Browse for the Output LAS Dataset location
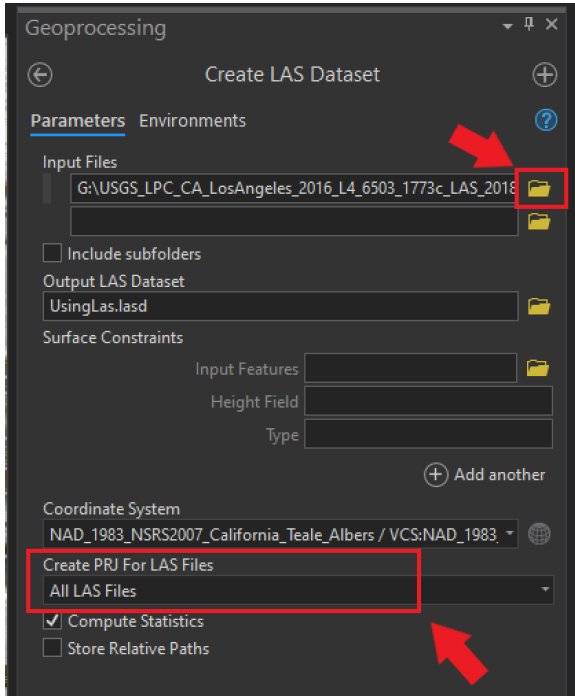The width and height of the screenshot is (575, 700). tap(539, 306)
